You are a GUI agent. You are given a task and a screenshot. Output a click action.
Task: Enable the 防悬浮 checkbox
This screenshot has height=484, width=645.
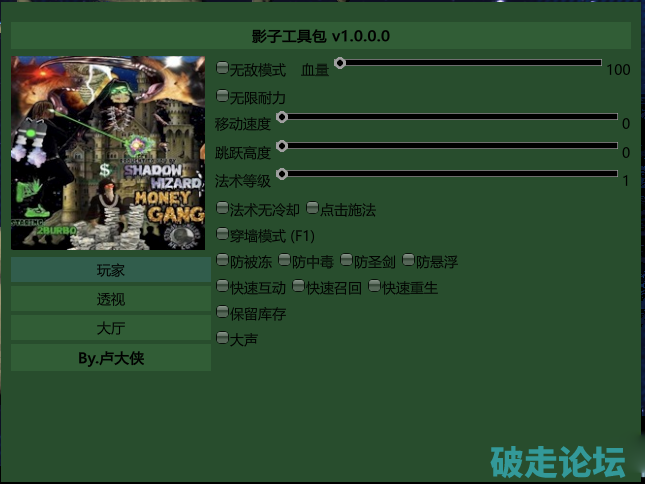(408, 261)
